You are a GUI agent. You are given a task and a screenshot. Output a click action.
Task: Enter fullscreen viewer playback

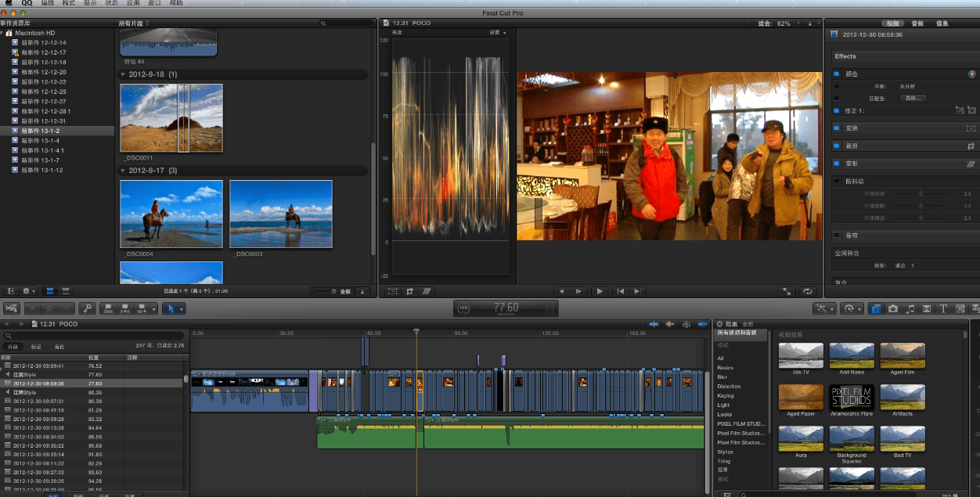tap(787, 291)
